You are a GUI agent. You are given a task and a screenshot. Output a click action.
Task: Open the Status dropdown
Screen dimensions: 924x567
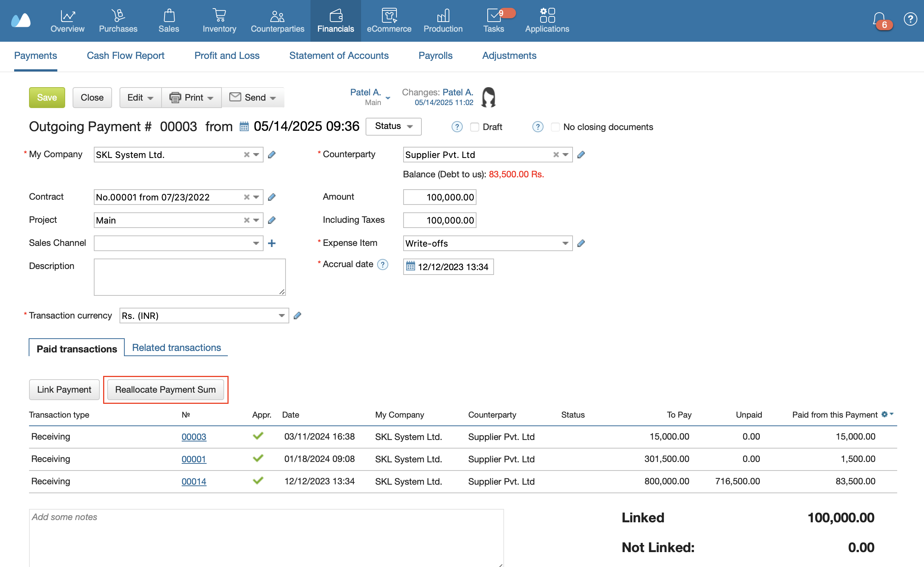tap(394, 126)
